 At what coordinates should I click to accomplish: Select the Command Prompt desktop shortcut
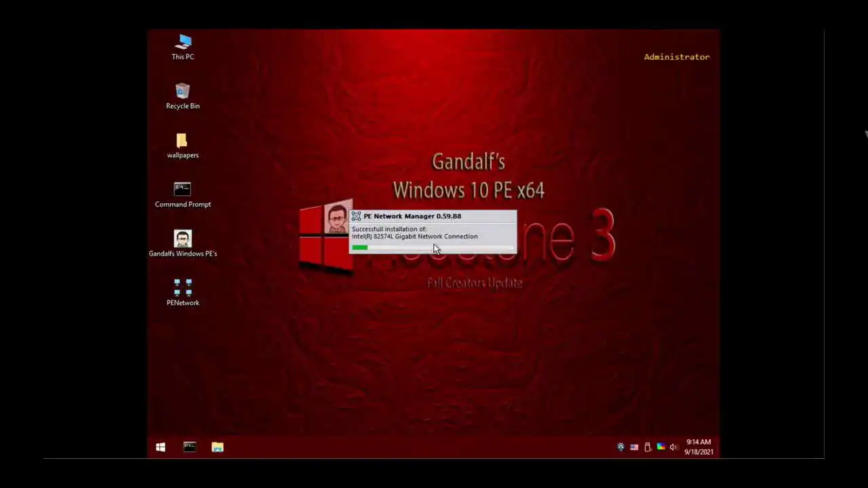tap(182, 195)
